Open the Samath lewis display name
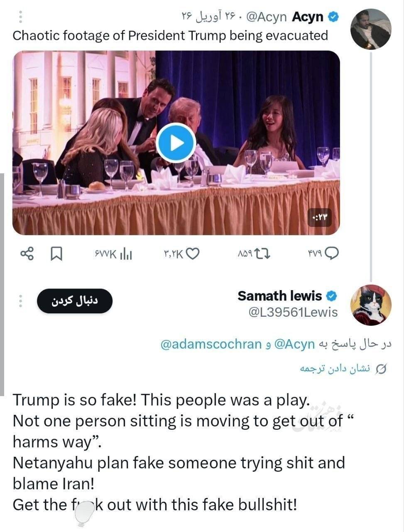 tap(279, 296)
